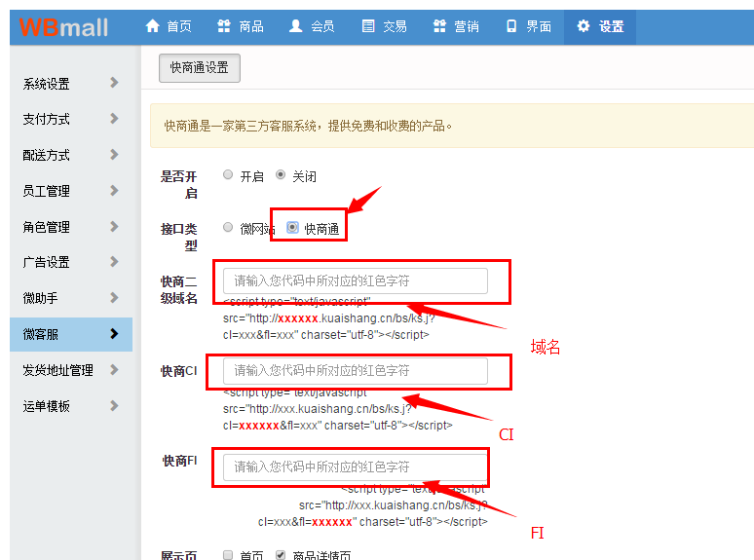Click the mobile phone icon beside 界面
Image resolution: width=754 pixels, height=560 pixels.
pos(511,26)
